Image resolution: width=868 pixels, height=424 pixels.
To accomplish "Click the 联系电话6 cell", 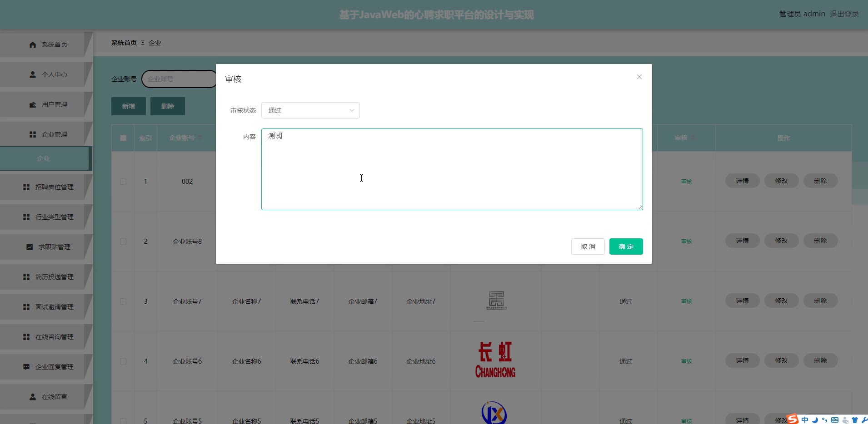I will click(305, 361).
